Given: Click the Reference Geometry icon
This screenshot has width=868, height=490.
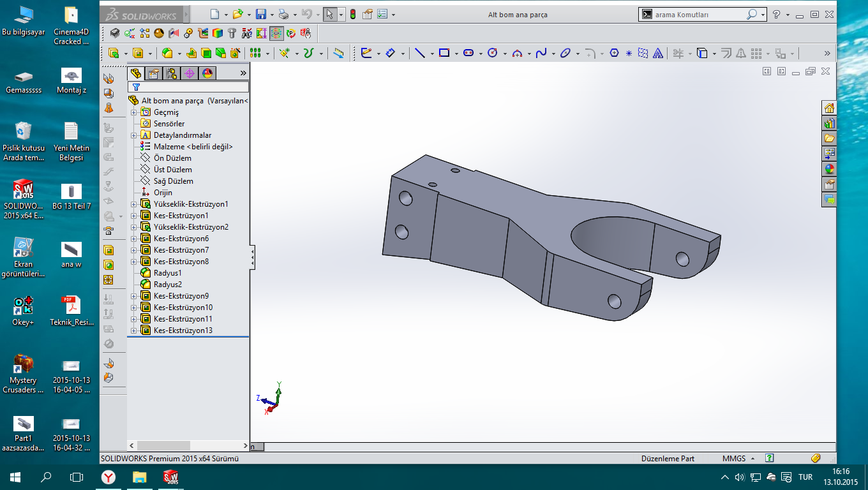Looking at the screenshot, I should (x=285, y=54).
